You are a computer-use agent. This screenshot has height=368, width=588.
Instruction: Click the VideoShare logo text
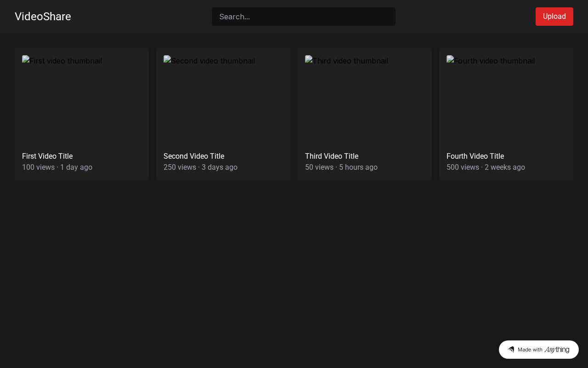coord(43,17)
